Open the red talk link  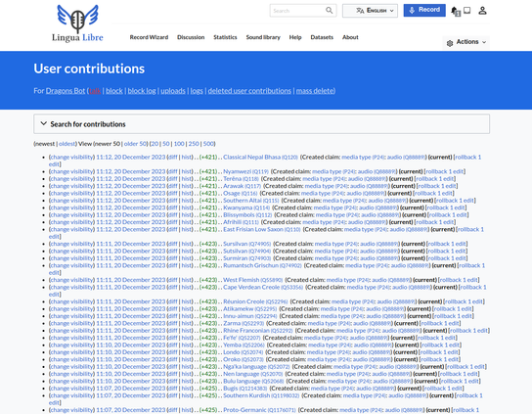pos(95,91)
